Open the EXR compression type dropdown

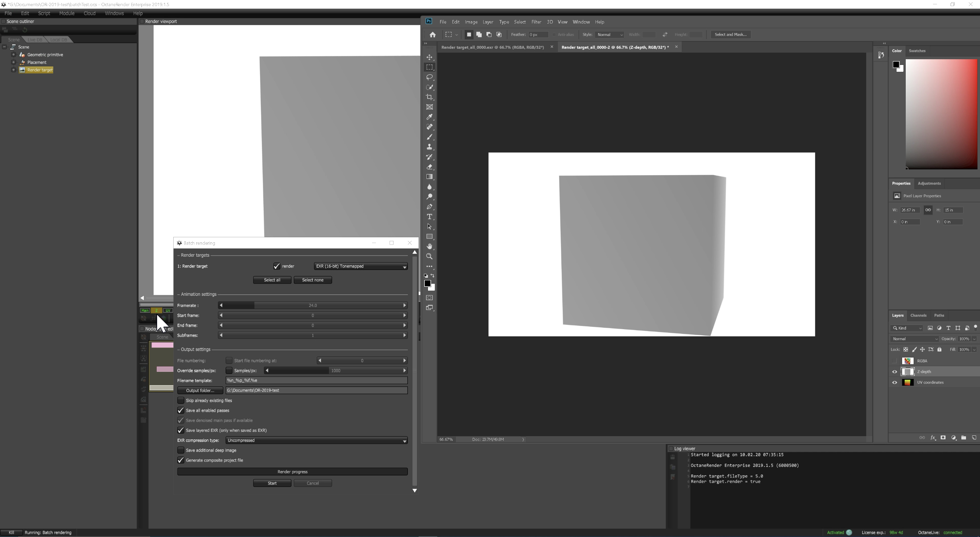316,440
